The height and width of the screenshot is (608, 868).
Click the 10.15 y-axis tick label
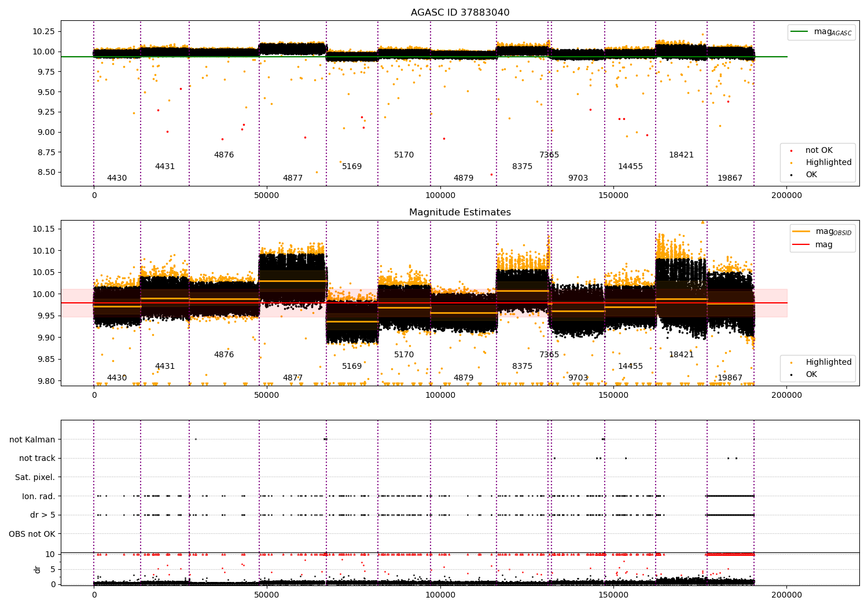pos(44,229)
